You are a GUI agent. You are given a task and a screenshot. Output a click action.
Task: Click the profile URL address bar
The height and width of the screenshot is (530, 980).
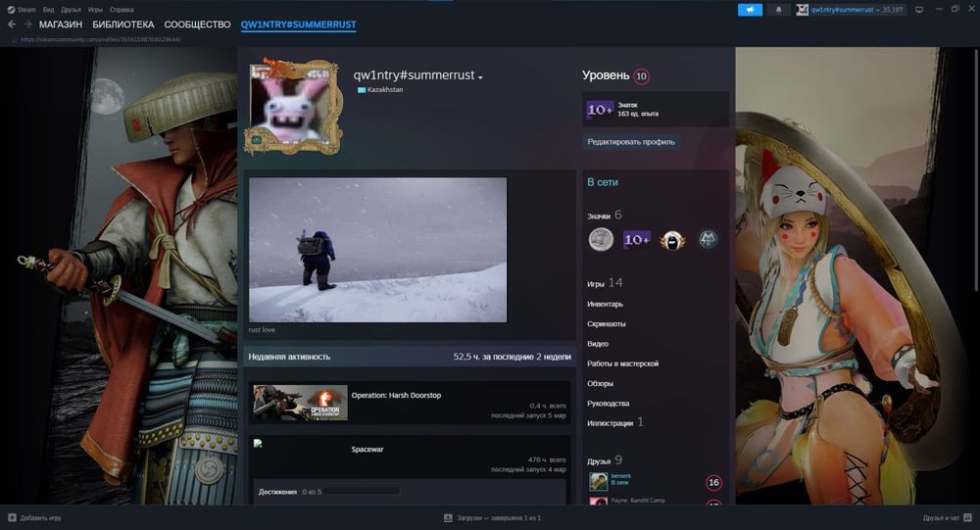tap(100, 39)
